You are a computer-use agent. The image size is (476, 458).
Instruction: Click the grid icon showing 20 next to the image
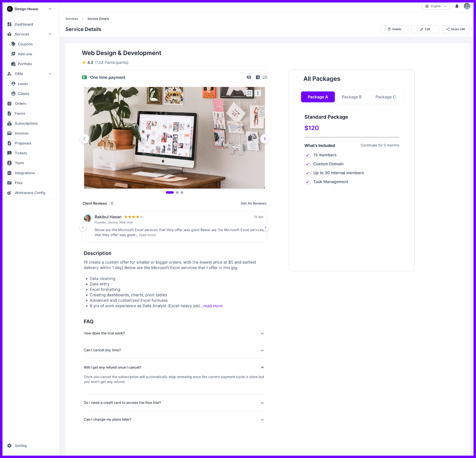258,77
